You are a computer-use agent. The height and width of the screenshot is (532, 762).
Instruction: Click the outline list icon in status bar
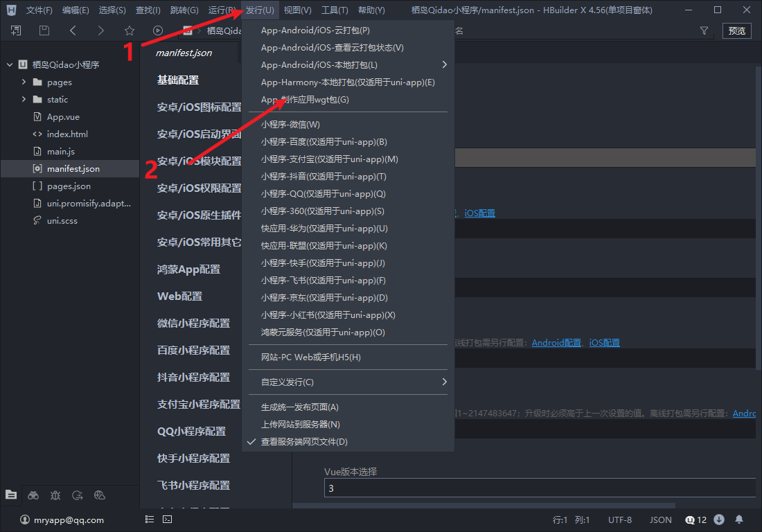pos(150,520)
